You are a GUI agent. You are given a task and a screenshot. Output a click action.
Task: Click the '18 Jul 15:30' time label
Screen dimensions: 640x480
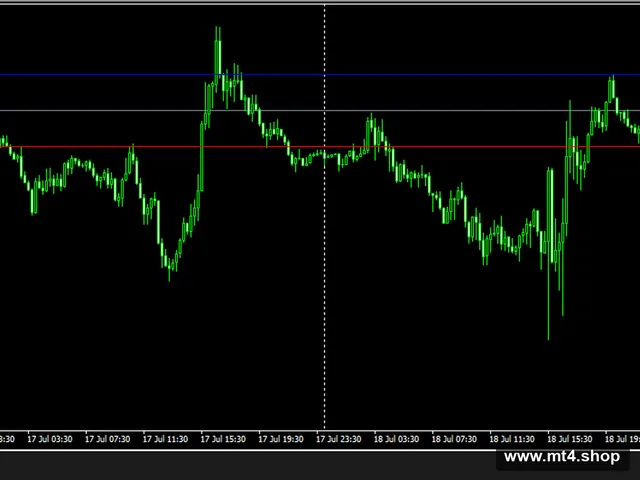pos(570,439)
